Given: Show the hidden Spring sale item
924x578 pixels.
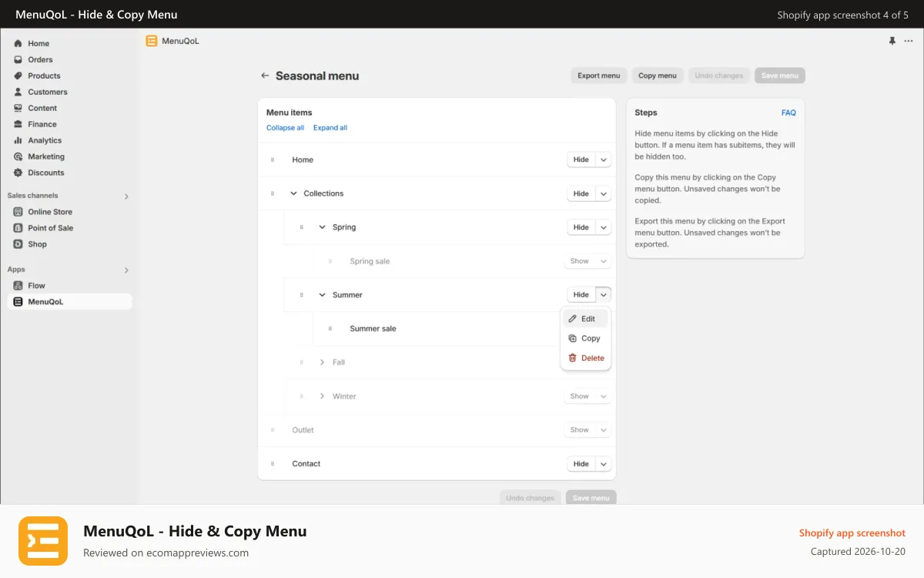Looking at the screenshot, I should point(580,261).
